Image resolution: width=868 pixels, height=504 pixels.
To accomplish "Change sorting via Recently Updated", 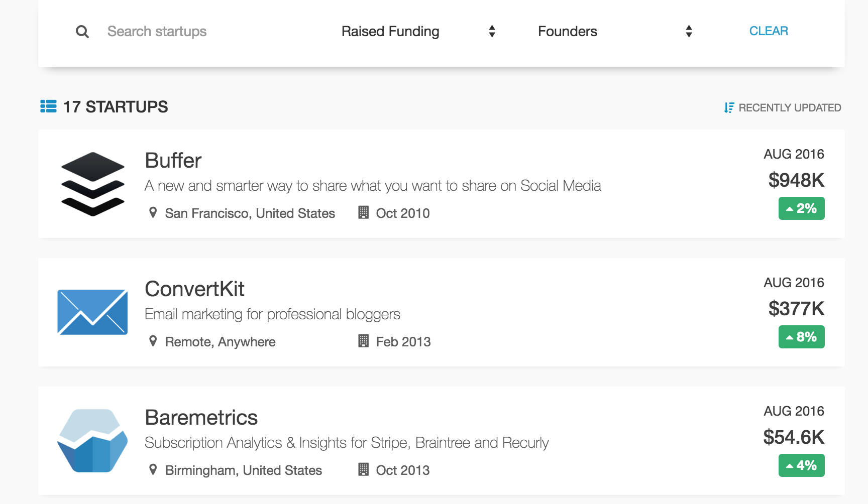I will pyautogui.click(x=789, y=108).
